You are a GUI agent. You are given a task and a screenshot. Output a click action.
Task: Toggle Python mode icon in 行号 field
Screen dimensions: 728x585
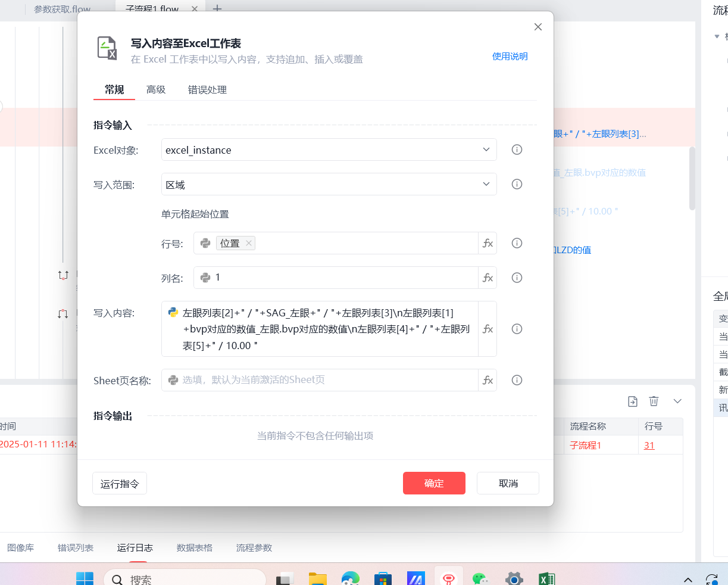click(x=205, y=243)
